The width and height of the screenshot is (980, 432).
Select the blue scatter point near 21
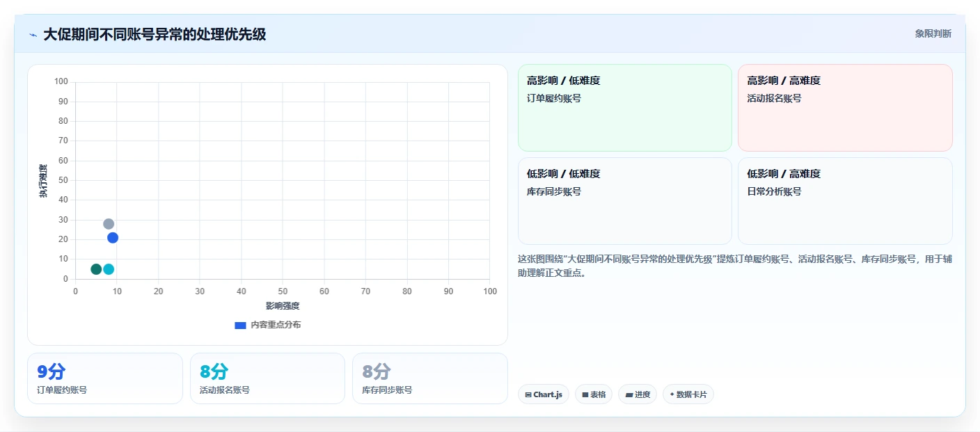coord(113,238)
